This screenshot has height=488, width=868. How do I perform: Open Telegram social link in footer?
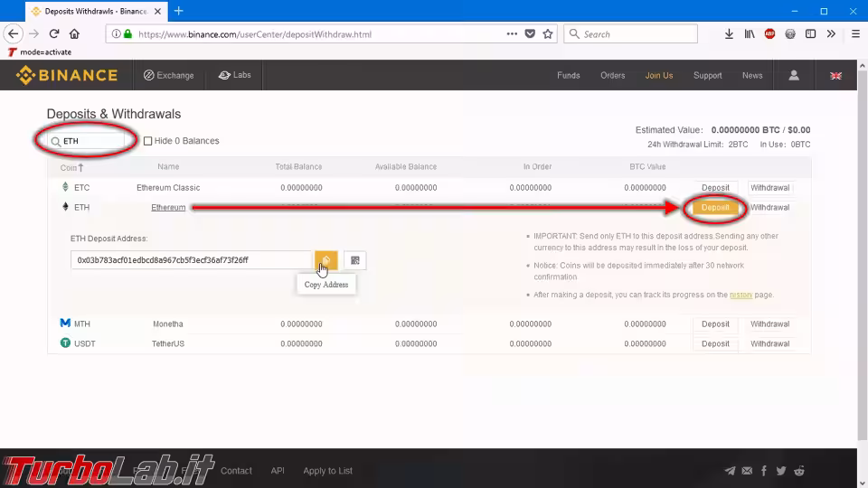point(731,471)
